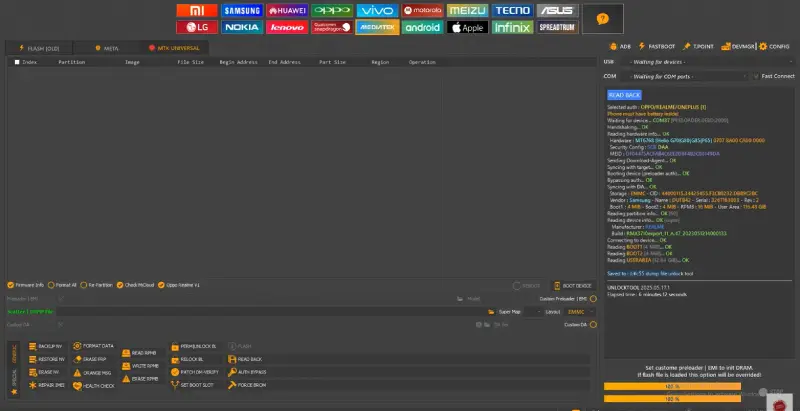Click the FORMAT DATA button
800x411 pixels.
click(93, 346)
